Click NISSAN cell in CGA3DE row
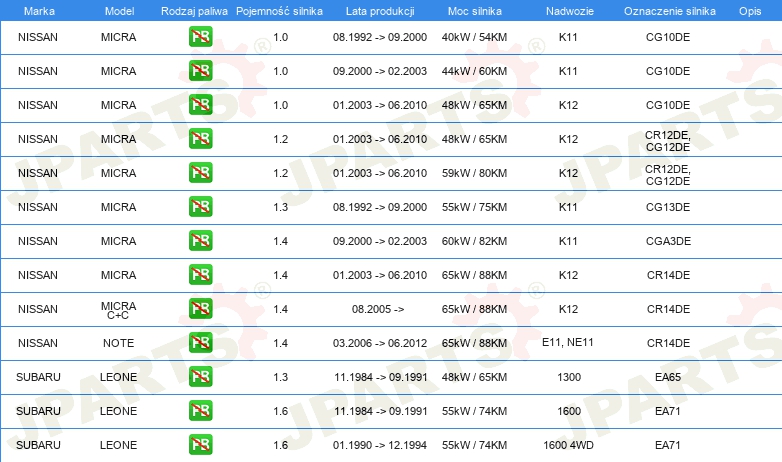The width and height of the screenshot is (782, 462). (38, 241)
